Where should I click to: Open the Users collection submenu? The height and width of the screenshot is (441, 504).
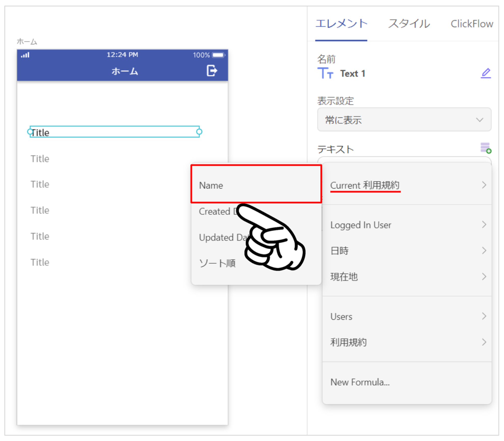point(407,316)
